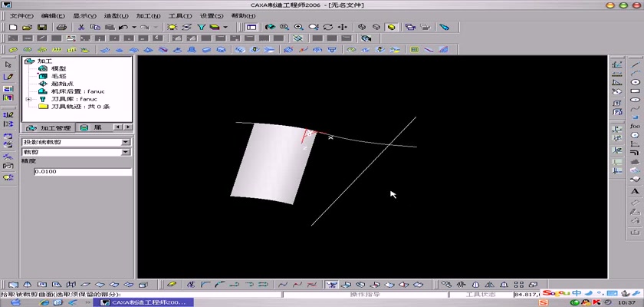Click the rotate view circular arrows icon
The image size is (644, 307).
click(x=328, y=27)
